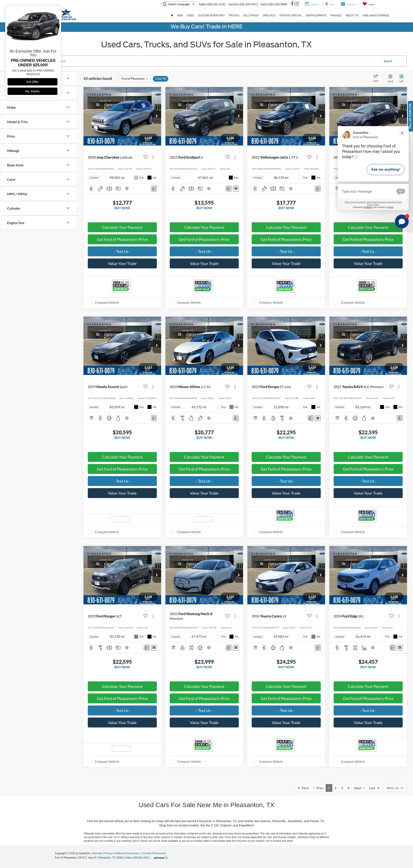413x868 pixels.
Task: Check Compare Vehicle for 2019 Ford Ranger
Action: click(90, 761)
